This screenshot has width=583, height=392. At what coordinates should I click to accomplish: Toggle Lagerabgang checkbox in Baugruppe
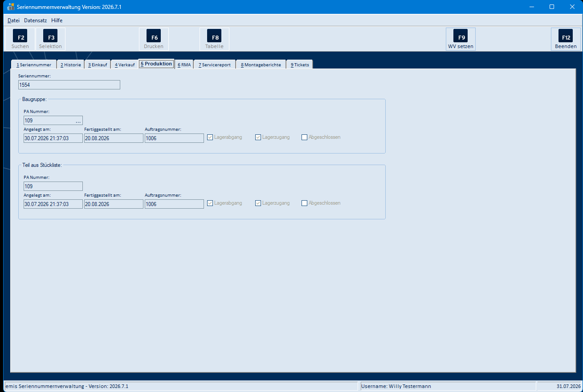tap(210, 137)
